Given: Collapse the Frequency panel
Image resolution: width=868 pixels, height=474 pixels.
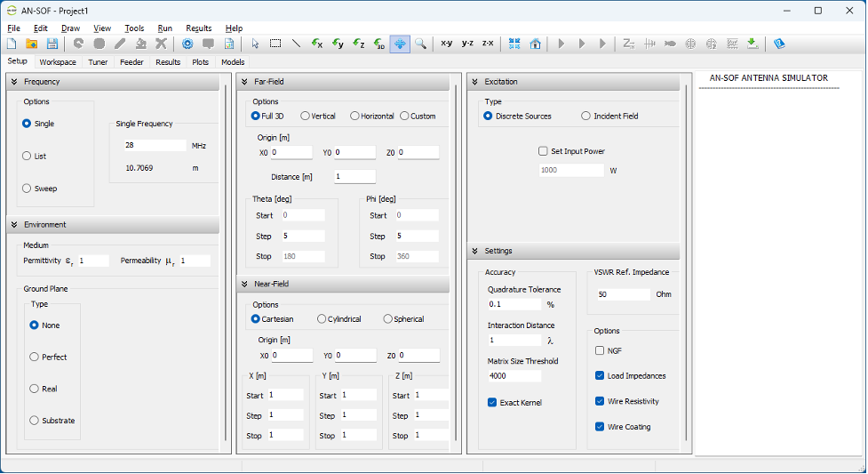Looking at the screenshot, I should click(15, 82).
